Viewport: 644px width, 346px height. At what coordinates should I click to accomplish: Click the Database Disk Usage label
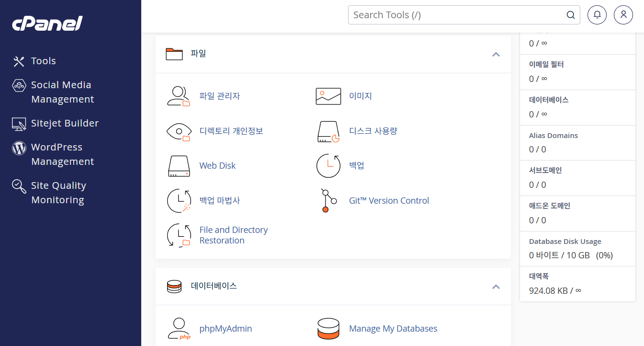point(565,242)
